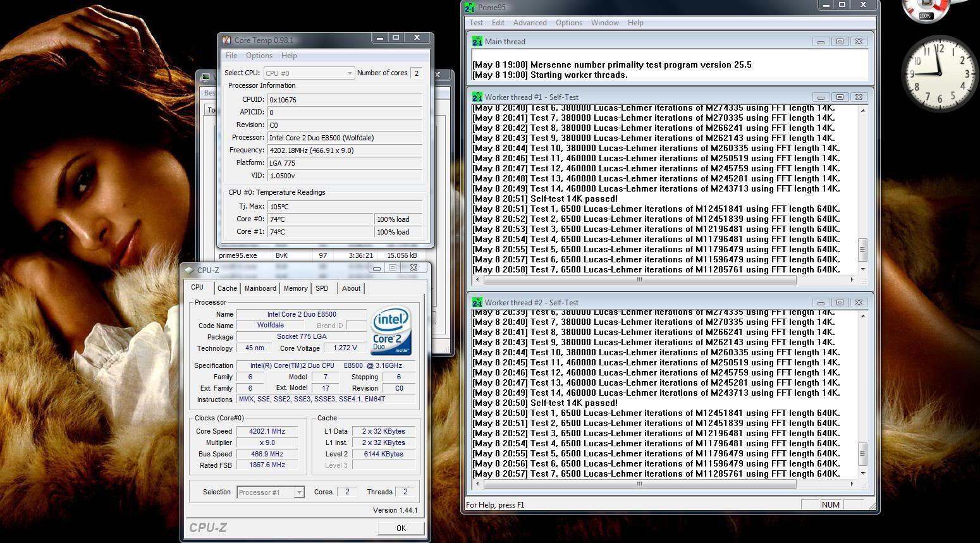Maximize the Worker thread #2 window
This screenshot has height=543, width=980.
(x=840, y=303)
